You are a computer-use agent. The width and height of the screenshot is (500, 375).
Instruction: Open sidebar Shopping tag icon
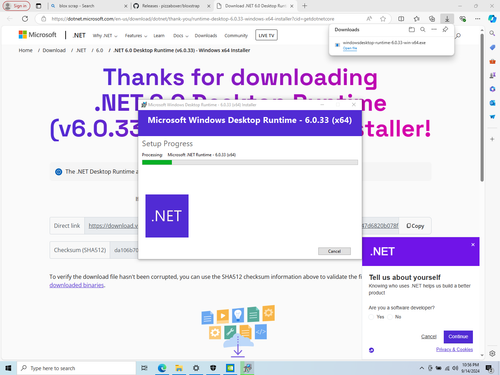(492, 47)
